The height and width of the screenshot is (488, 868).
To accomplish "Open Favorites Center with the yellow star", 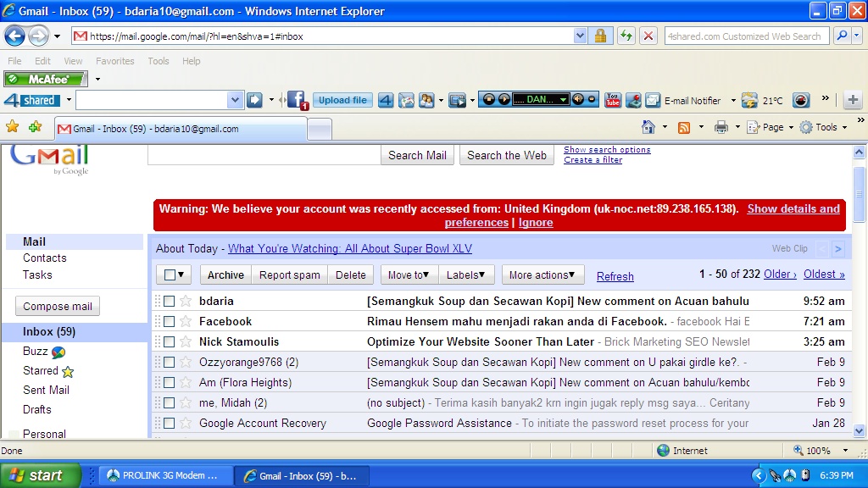I will (x=12, y=127).
